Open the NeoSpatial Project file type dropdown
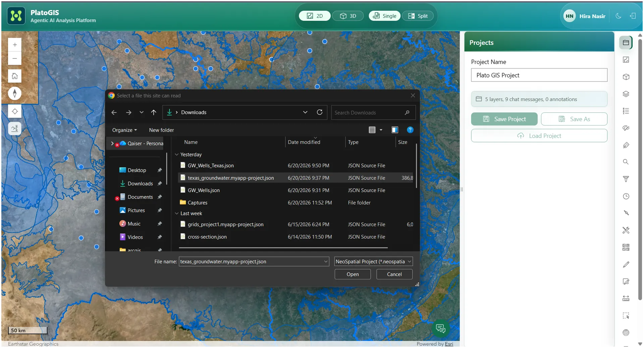This screenshot has width=644, height=348. (x=373, y=261)
